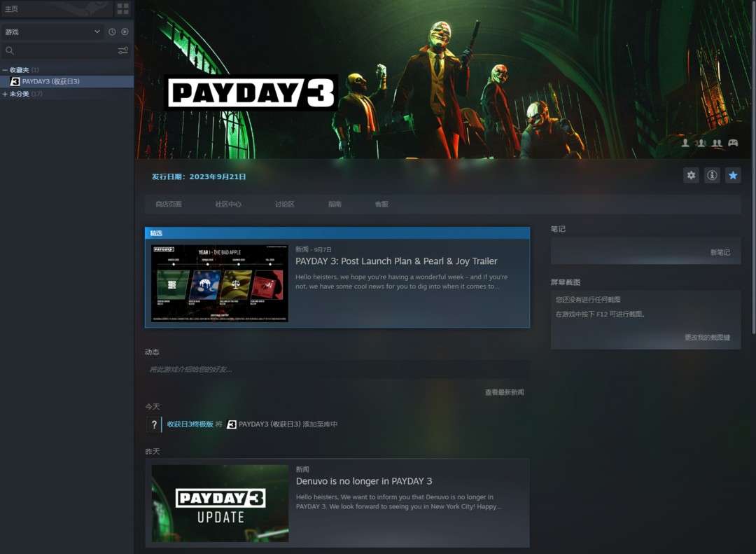The width and height of the screenshot is (756, 554).
Task: Open the 客服 tab
Action: click(x=381, y=204)
